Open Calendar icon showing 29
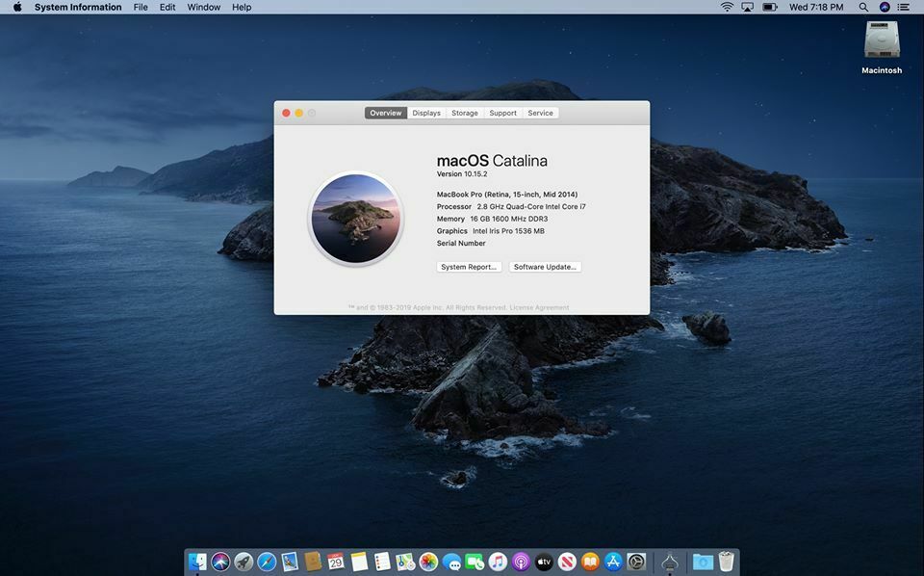 (x=336, y=562)
